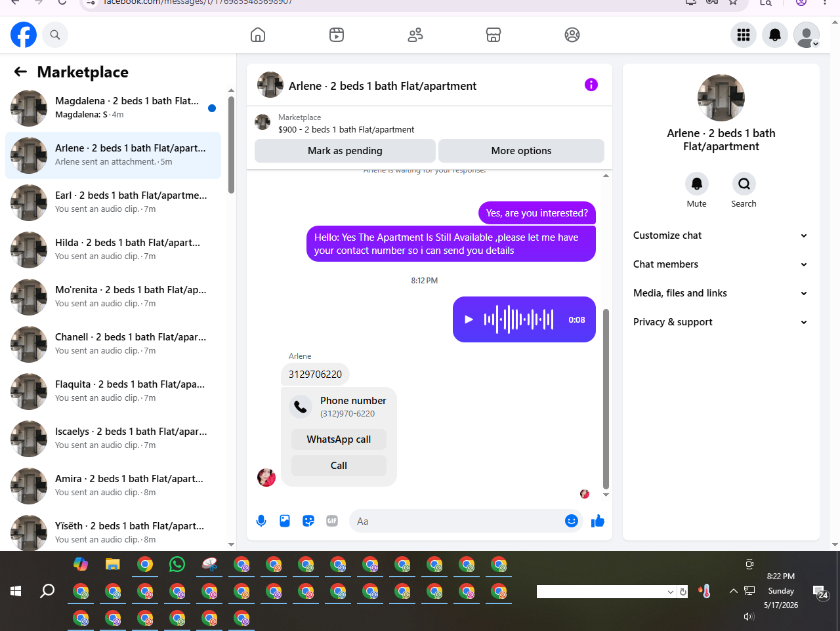The height and width of the screenshot is (631, 840).
Task: Open Flaquita's conversation in the list
Action: pyautogui.click(x=113, y=392)
